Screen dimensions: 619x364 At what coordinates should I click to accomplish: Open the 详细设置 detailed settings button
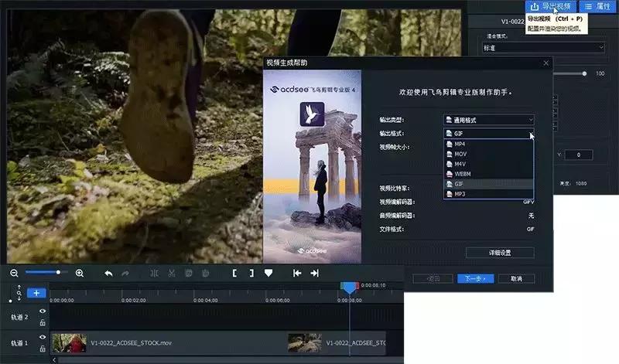[x=500, y=253]
